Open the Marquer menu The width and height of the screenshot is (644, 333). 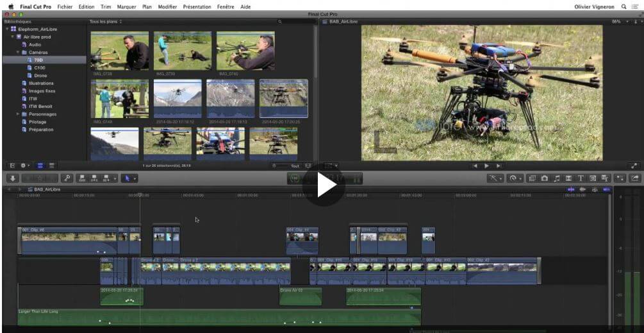pyautogui.click(x=127, y=6)
